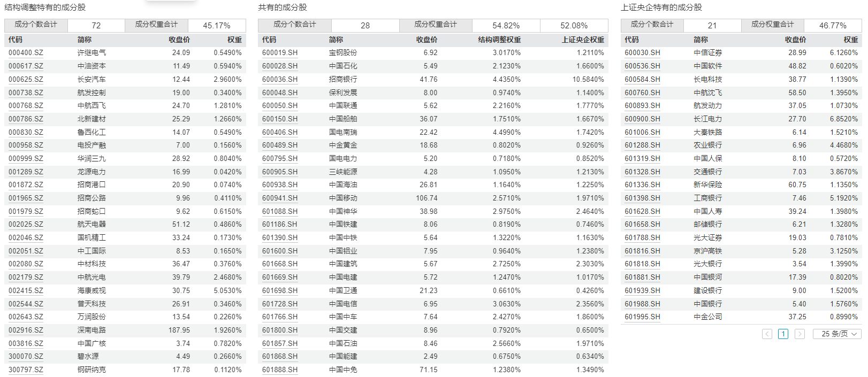Open stock code 601398.SH
This screenshot has width=868, height=377.
tap(643, 198)
